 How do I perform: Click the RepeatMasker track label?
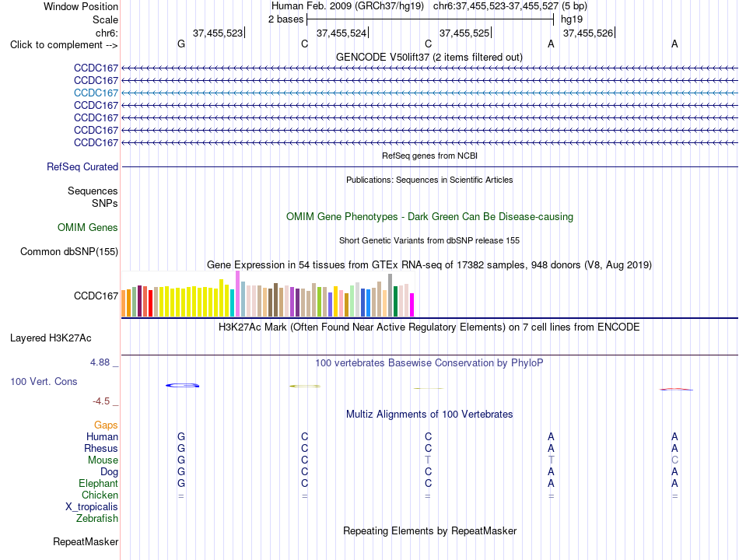pos(86,542)
